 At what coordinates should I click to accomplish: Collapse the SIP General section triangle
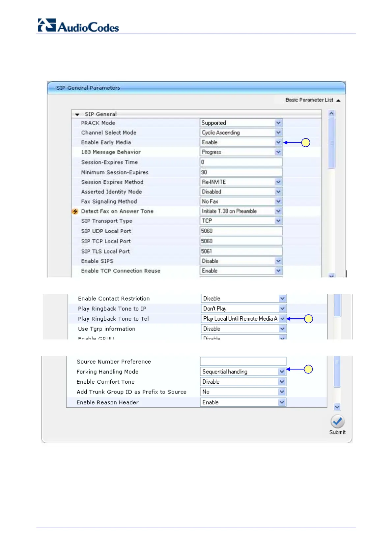[x=77, y=114]
